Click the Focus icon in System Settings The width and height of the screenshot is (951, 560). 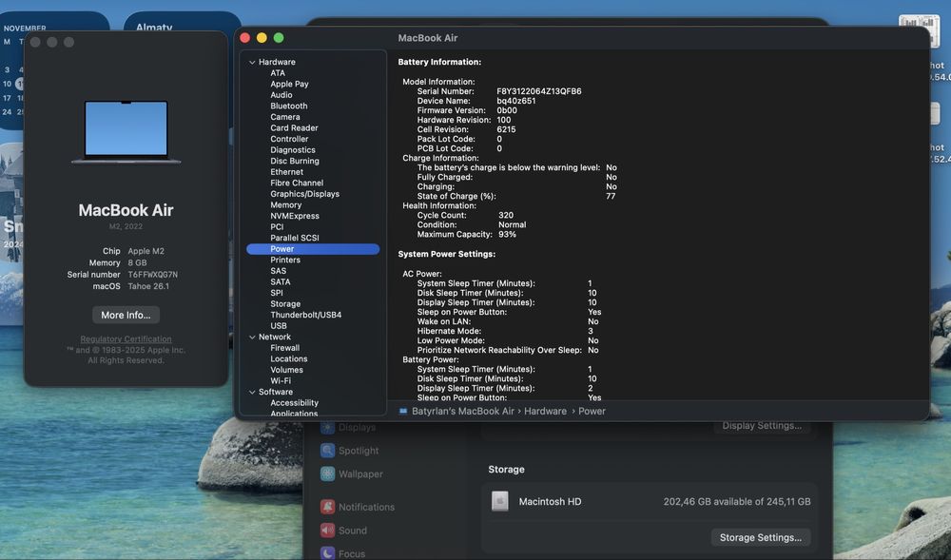coord(327,552)
